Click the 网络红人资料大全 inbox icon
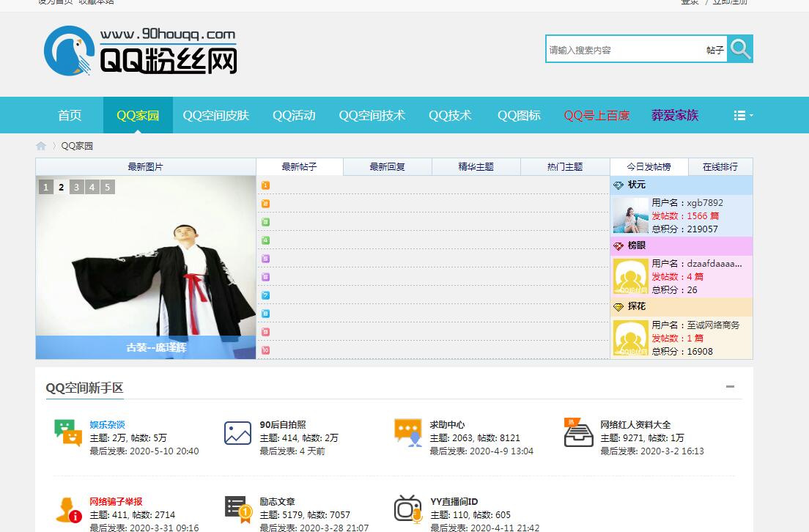This screenshot has width=809, height=532. click(x=578, y=432)
